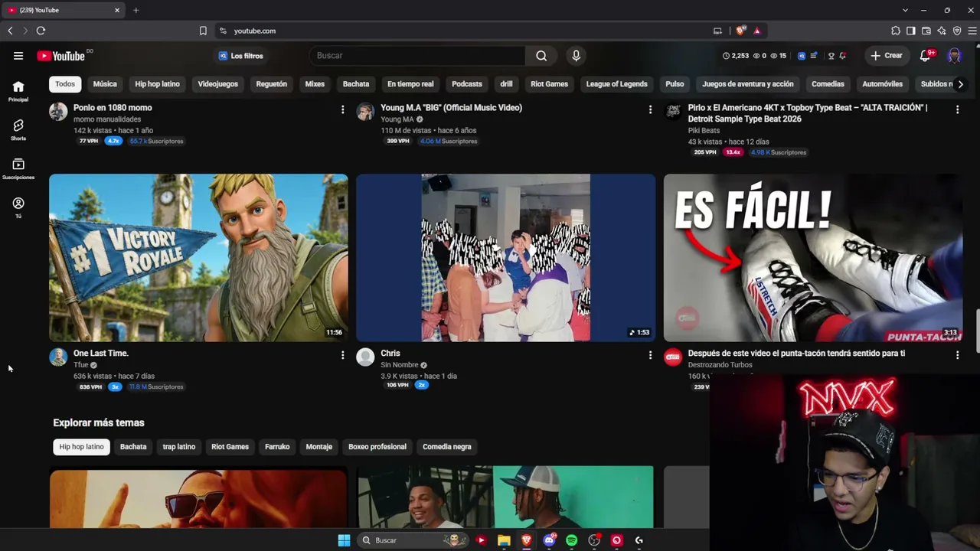980x551 pixels.
Task: Open Spotify from the taskbar
Action: point(571,540)
